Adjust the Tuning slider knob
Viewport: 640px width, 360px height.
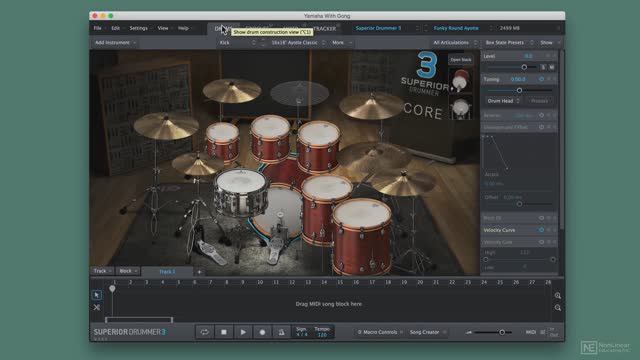[519, 90]
